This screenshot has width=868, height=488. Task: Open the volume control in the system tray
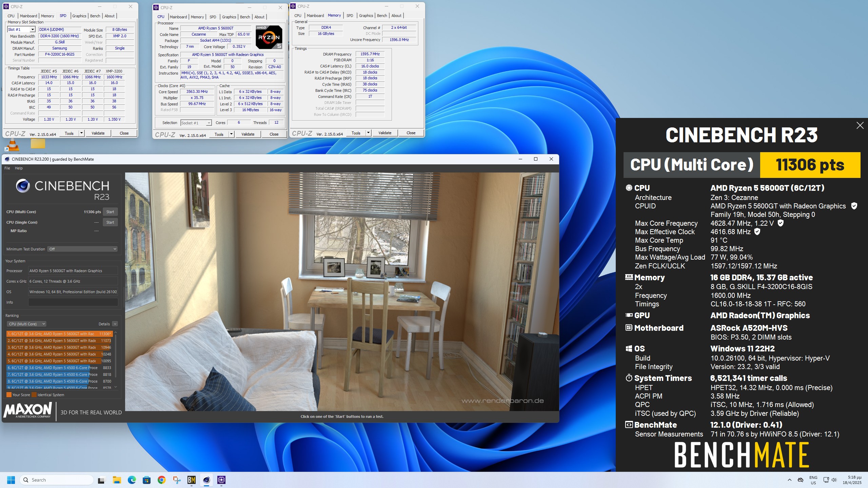click(834, 480)
